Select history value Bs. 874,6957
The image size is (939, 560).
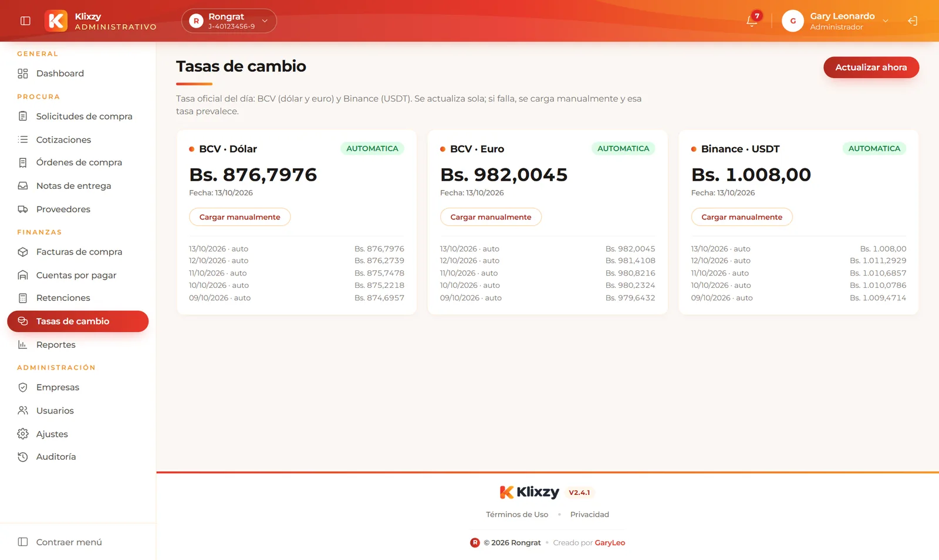[x=379, y=298]
